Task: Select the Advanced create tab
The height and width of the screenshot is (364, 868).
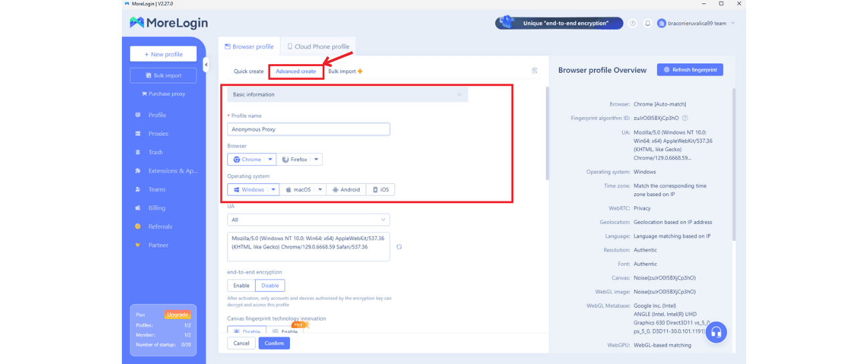Action: (296, 72)
